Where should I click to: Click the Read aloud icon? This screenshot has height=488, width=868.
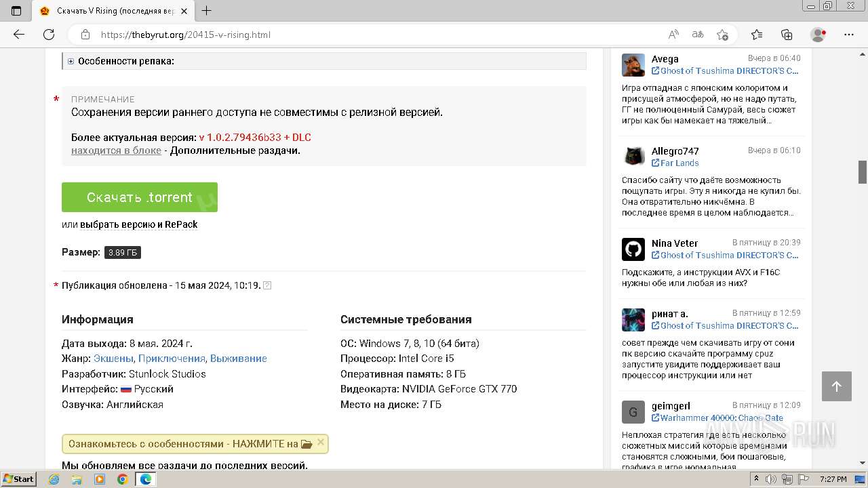click(673, 35)
